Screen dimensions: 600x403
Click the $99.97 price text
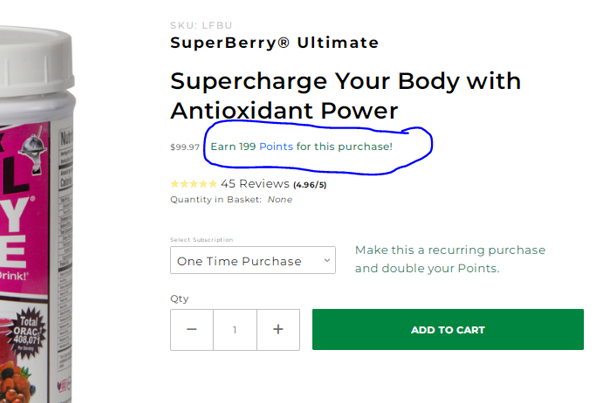coord(185,147)
